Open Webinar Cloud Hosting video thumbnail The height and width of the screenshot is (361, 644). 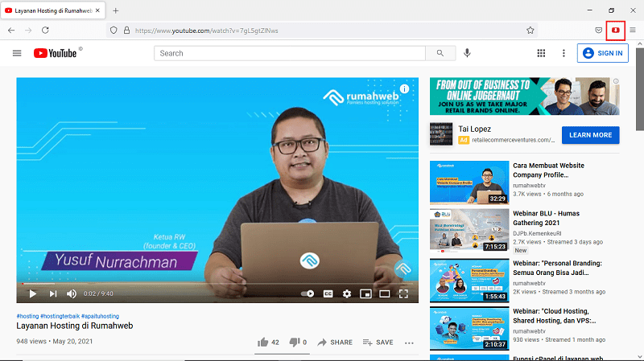click(x=469, y=329)
